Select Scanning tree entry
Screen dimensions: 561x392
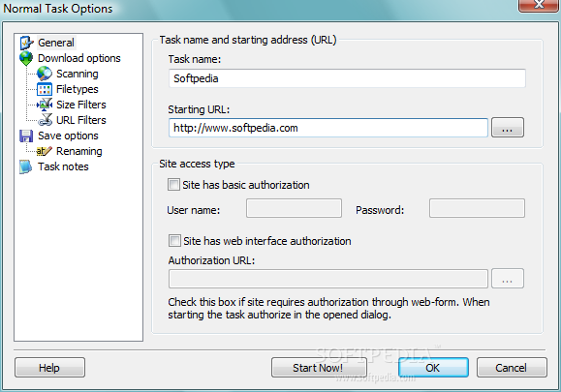coord(78,74)
